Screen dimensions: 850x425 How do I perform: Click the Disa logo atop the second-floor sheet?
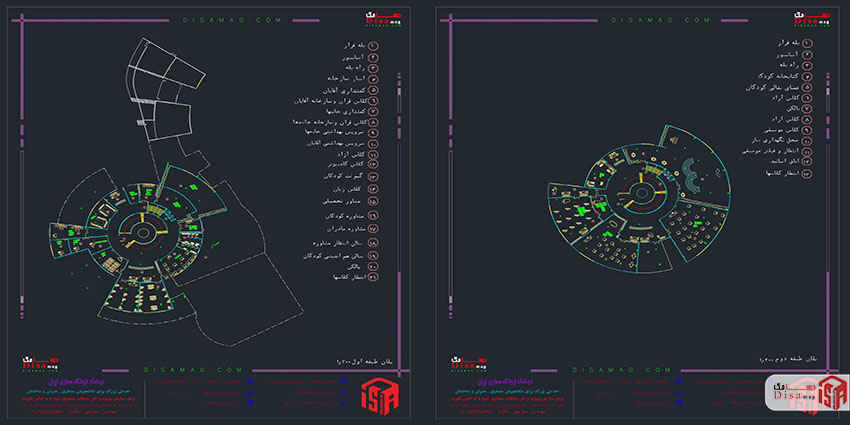(813, 21)
